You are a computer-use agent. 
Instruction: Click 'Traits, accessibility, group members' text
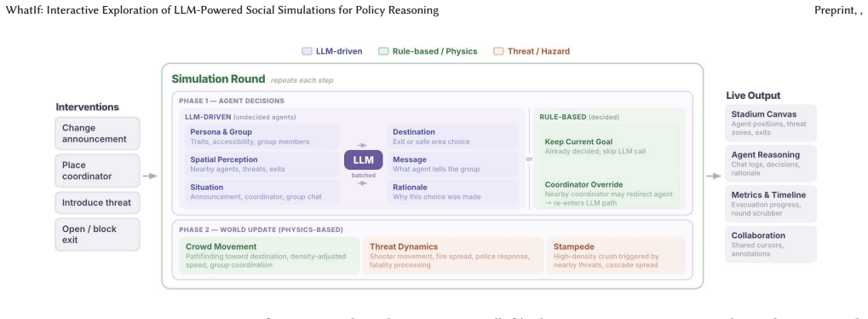250,142
